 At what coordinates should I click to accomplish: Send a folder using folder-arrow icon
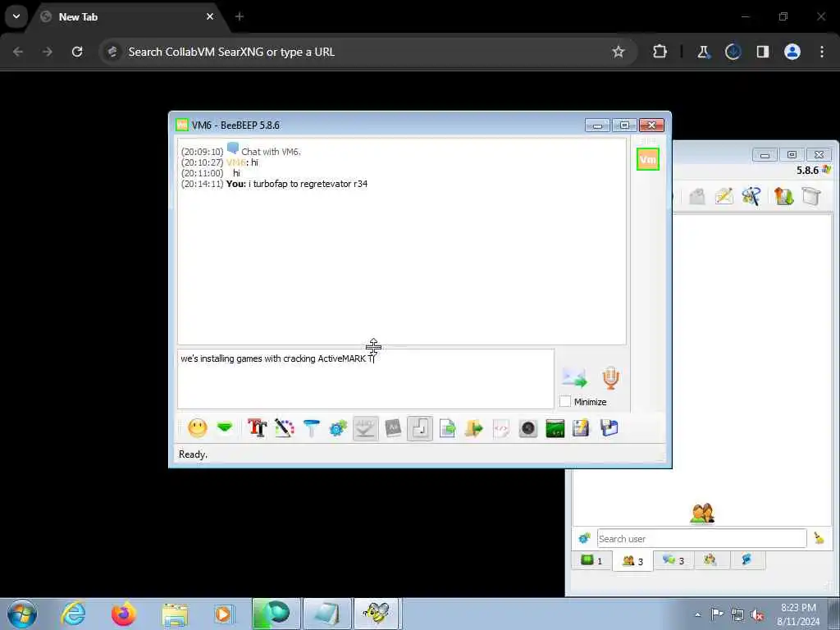click(x=473, y=428)
